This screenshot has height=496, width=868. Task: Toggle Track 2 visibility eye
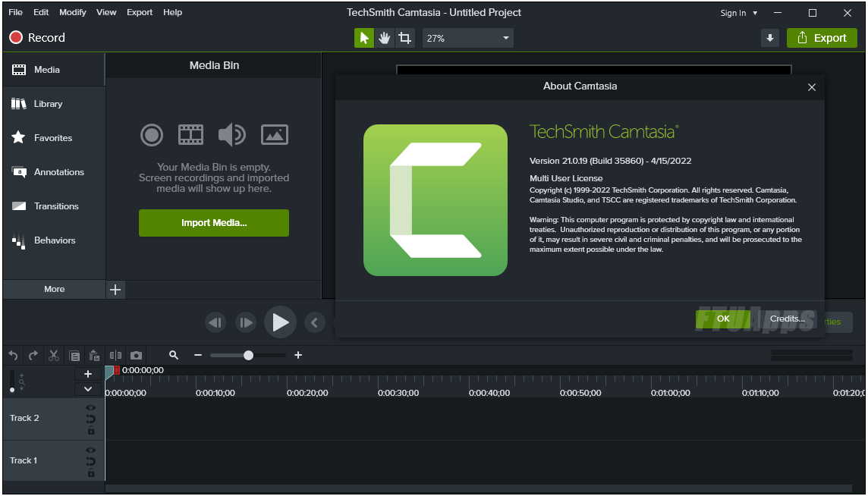pos(91,408)
